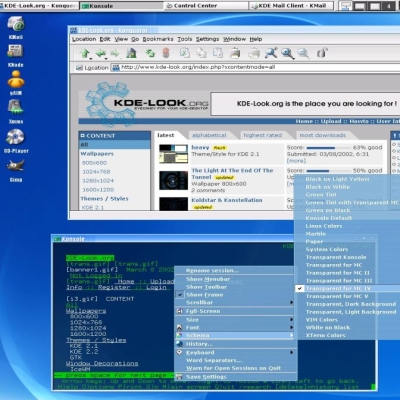This screenshot has width=400, height=400.
Task: Click the checked Transparent for MC IV schema
Action: pos(337,288)
